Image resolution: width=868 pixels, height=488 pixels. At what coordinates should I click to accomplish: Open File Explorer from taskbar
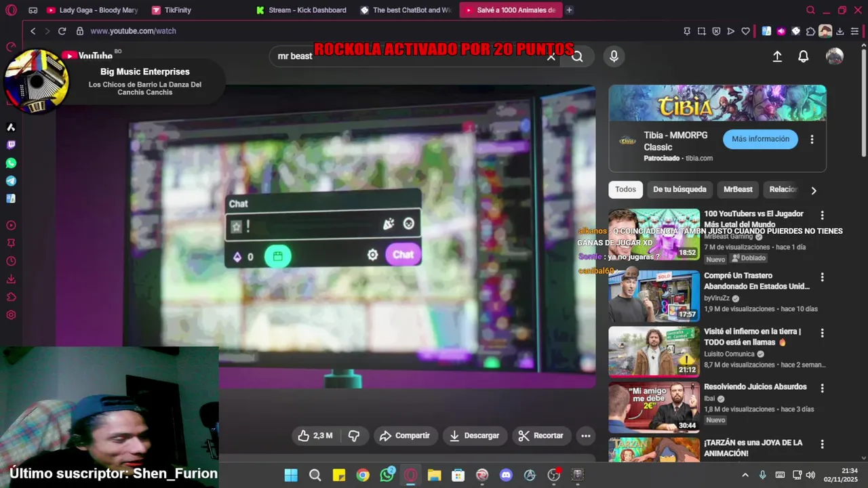click(434, 475)
